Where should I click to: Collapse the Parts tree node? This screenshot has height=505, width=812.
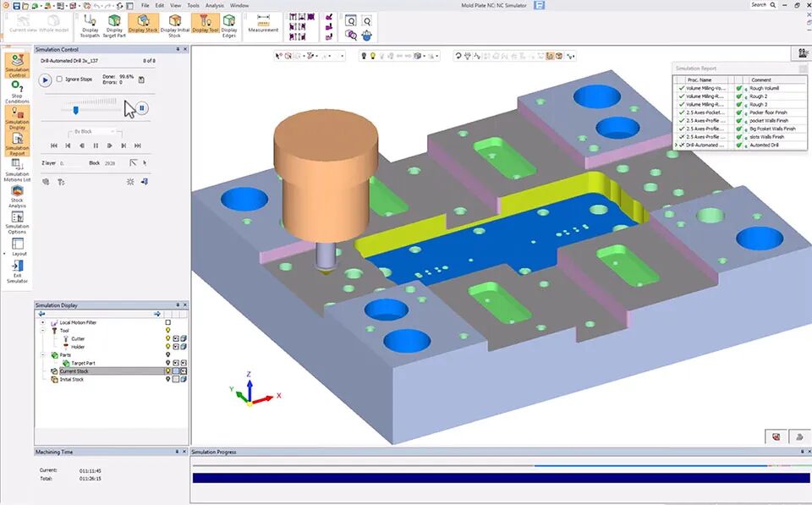[43, 354]
